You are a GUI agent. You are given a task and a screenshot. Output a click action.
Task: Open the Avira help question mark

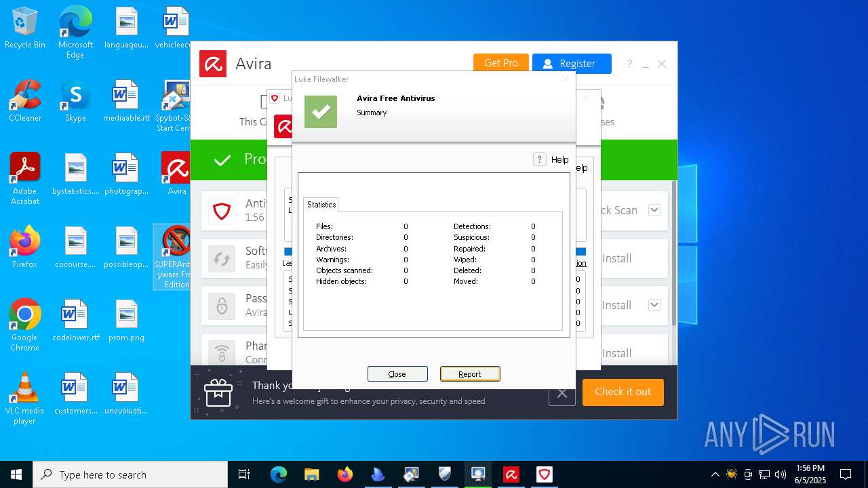tap(629, 64)
